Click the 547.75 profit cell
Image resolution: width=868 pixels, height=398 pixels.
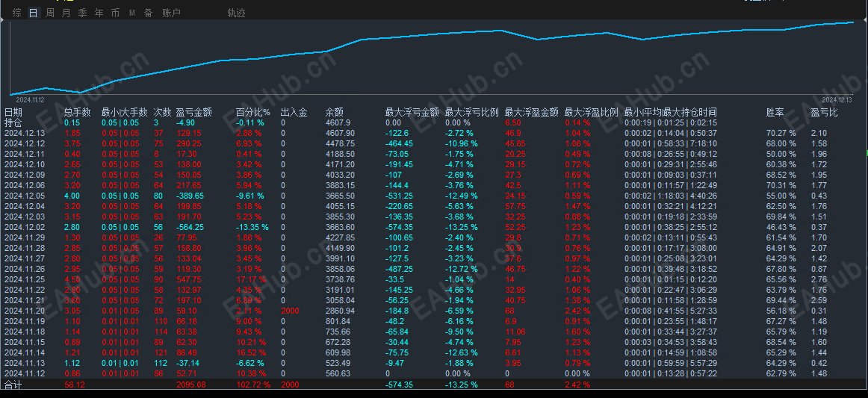pyautogui.click(x=187, y=279)
